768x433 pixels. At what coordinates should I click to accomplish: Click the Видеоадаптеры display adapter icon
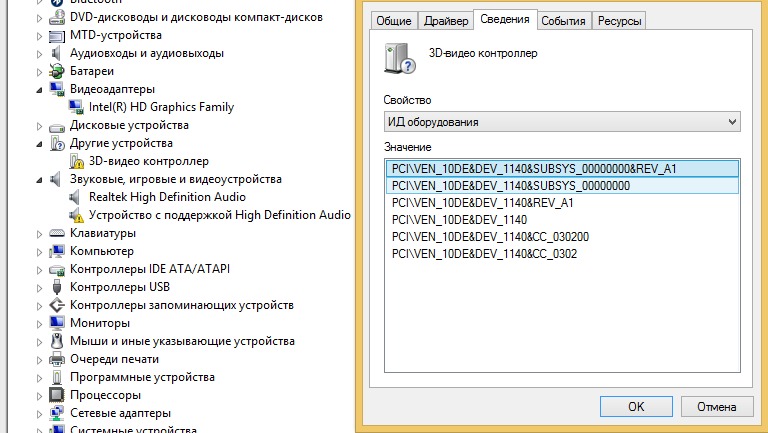coord(57,89)
